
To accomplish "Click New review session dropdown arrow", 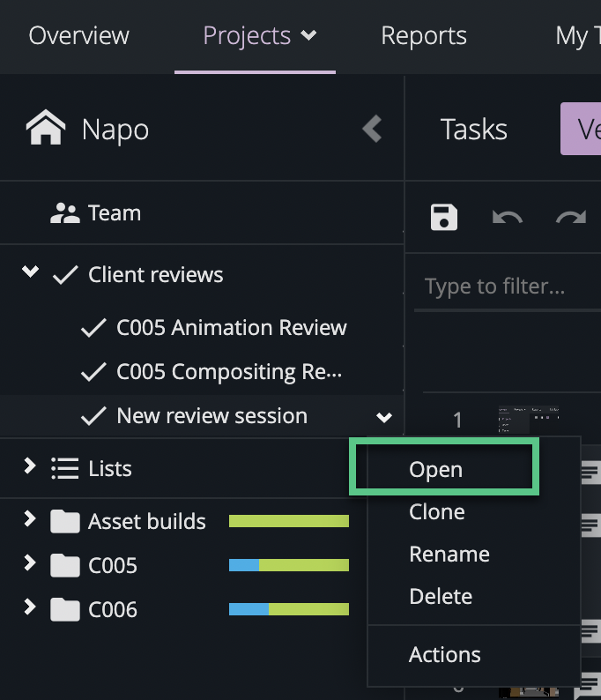I will click(x=383, y=417).
